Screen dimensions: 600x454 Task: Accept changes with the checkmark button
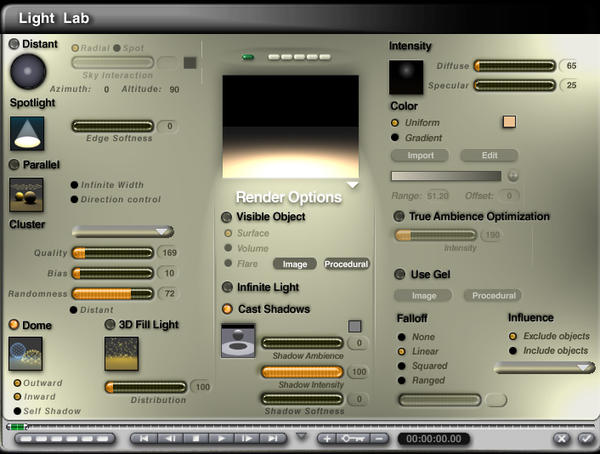(586, 439)
